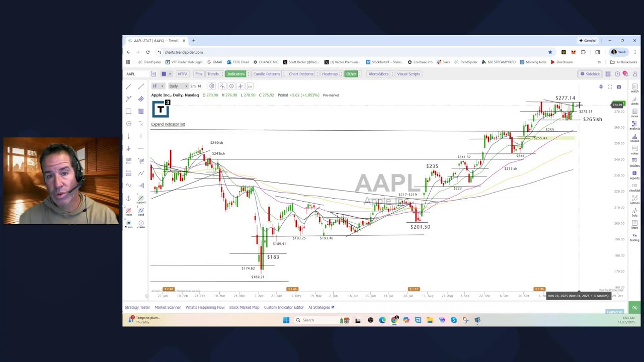The width and height of the screenshot is (644, 362).
Task: Open Chrome from the Windows taskbar
Action: coord(394,320)
